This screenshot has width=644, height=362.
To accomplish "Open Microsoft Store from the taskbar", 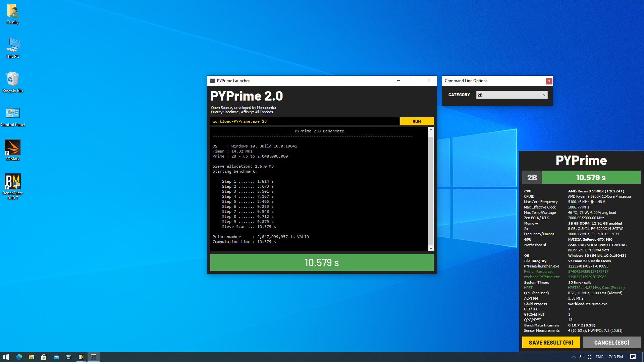I will pos(44,357).
